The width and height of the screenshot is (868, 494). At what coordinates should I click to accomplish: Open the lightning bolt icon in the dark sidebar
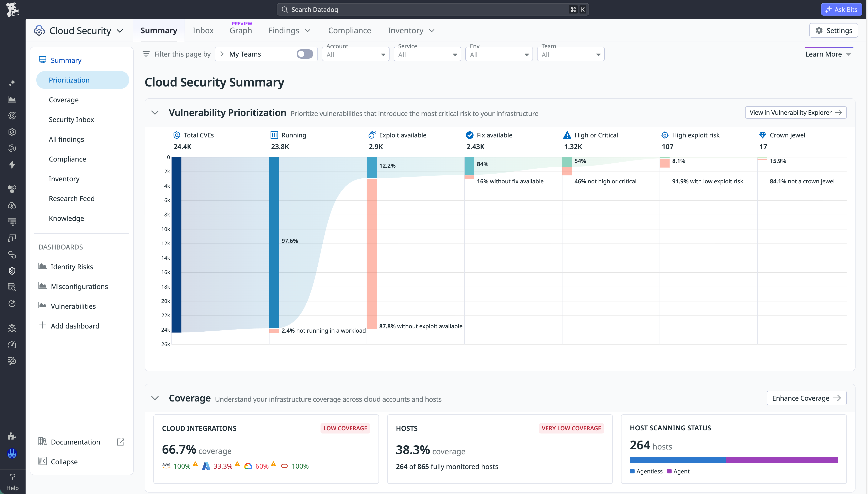[12, 164]
